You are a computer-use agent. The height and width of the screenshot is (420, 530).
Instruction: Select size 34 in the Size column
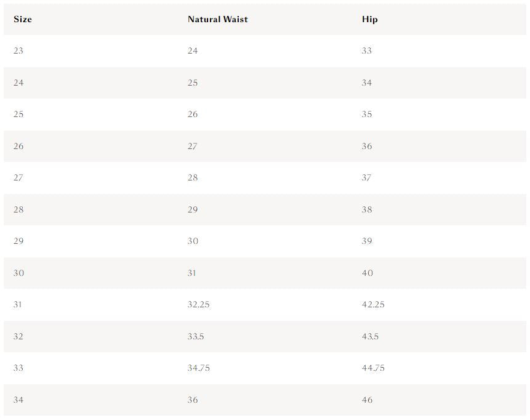pos(18,400)
